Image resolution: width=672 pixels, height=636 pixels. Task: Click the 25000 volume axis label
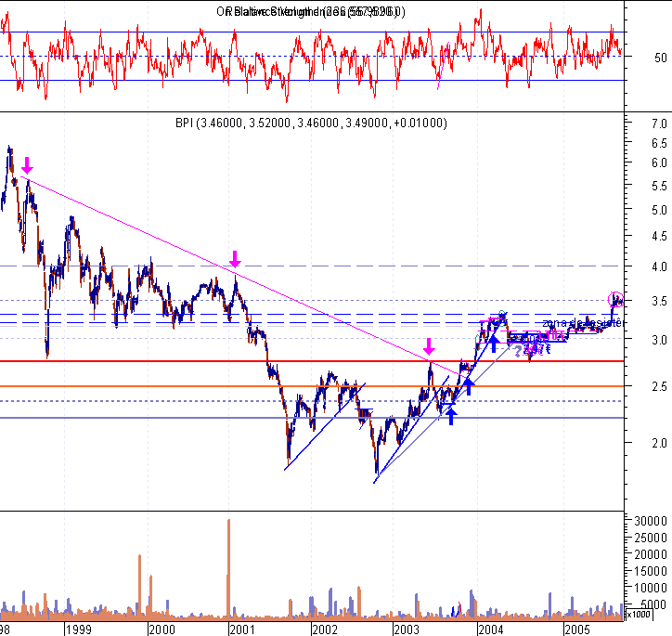click(x=651, y=538)
